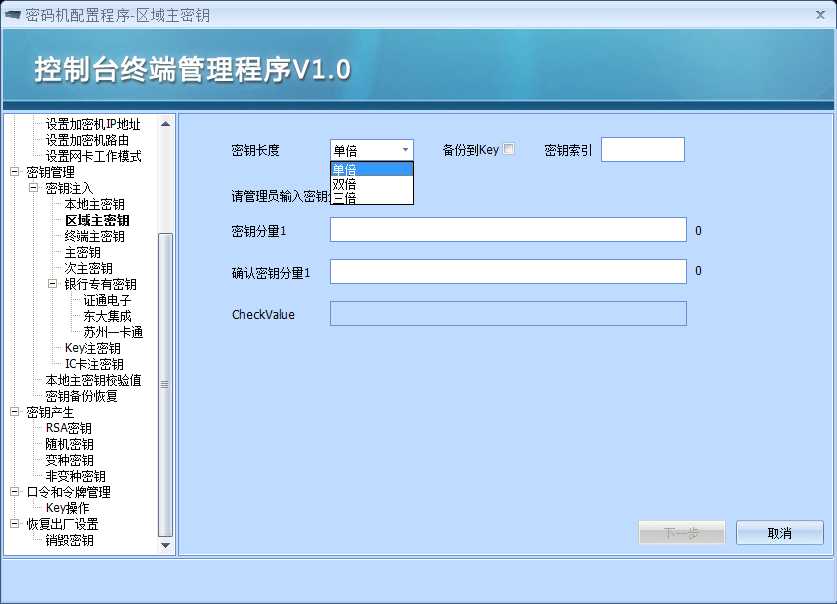Collapse the 口令和令牌管理 node
837x604 pixels.
pos(14,492)
